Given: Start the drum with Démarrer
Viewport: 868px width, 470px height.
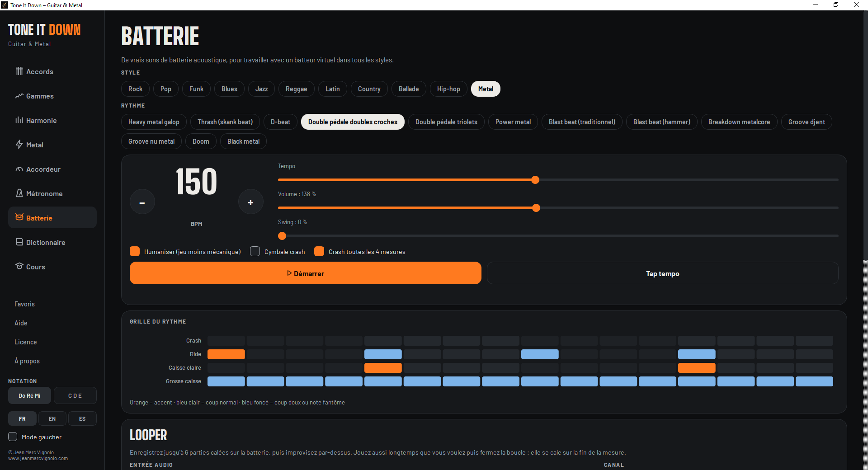Looking at the screenshot, I should point(306,273).
